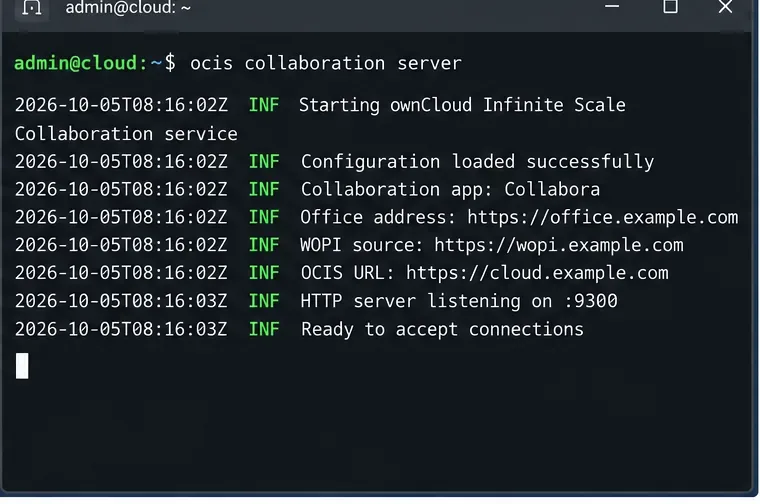Click the wrapped 'Collaboration service' text line

(126, 134)
